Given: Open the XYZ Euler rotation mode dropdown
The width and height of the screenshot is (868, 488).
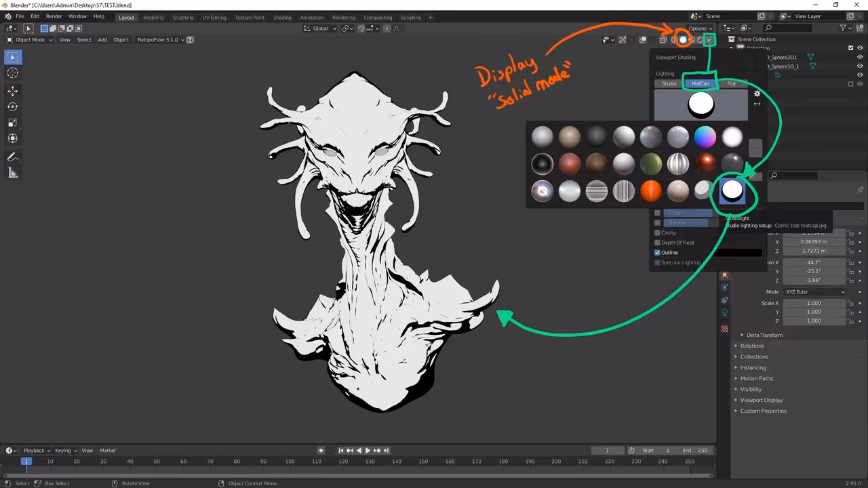Looking at the screenshot, I should point(815,292).
